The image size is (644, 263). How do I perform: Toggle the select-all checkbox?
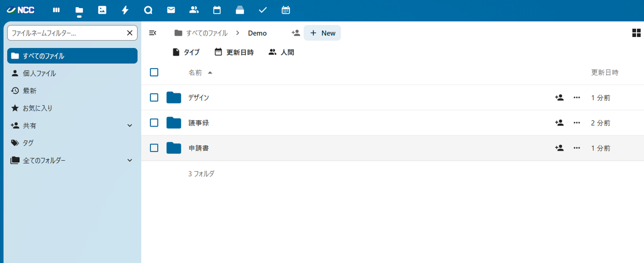point(154,72)
